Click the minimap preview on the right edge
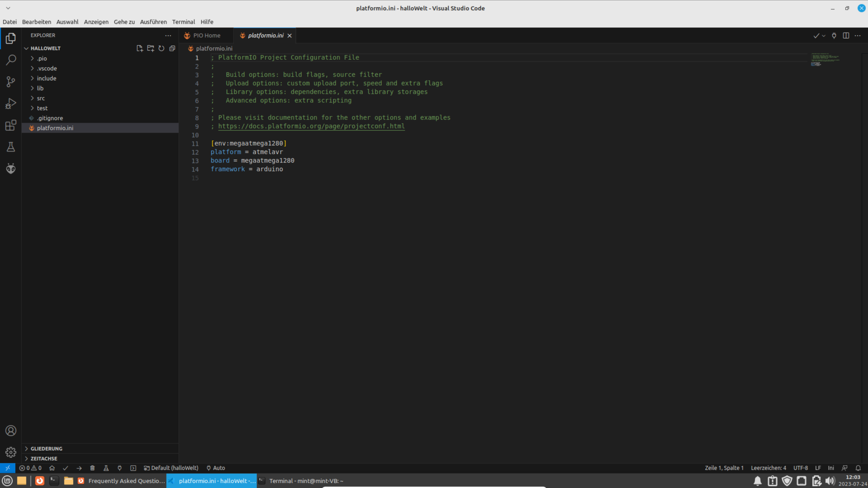The image size is (868, 488). click(823, 59)
